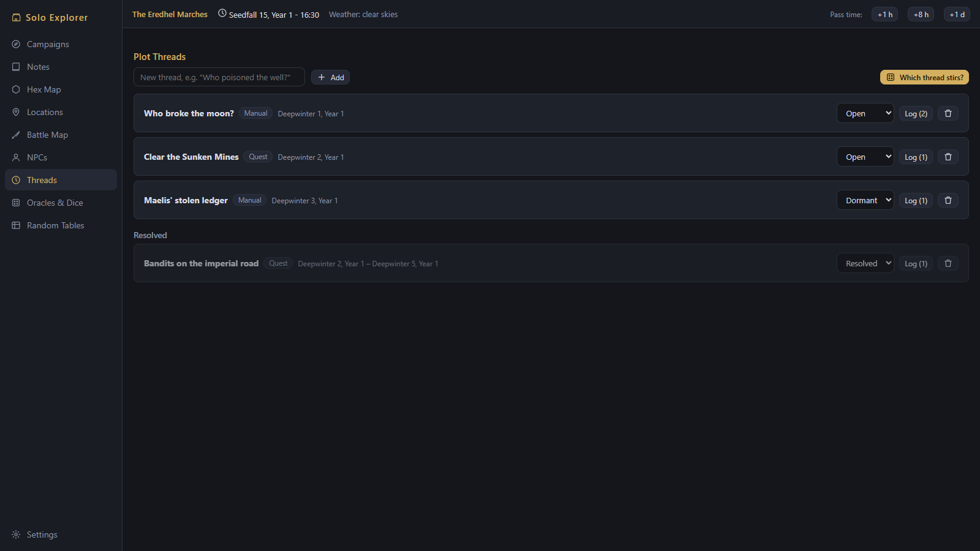Open Random Tables page
Image resolution: width=980 pixels, height=551 pixels.
point(61,225)
